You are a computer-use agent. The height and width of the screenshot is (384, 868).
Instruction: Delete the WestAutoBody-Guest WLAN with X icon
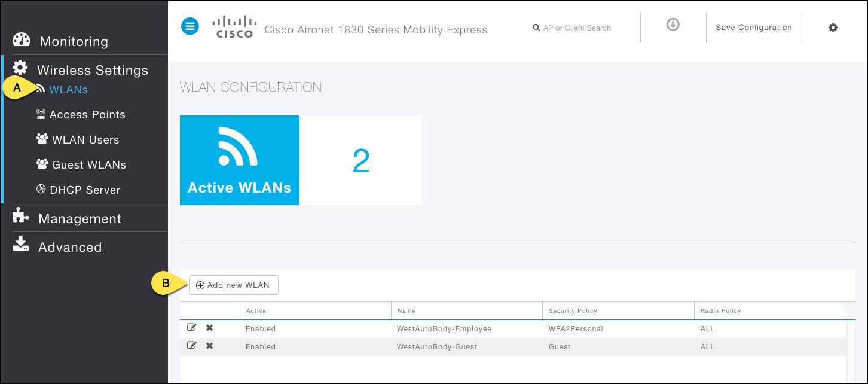[x=209, y=345]
